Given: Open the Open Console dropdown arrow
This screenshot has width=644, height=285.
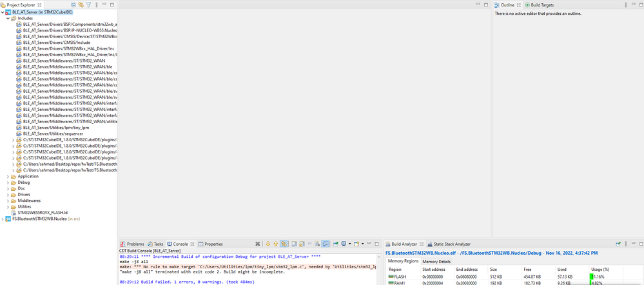Looking at the screenshot, I should 363,244.
